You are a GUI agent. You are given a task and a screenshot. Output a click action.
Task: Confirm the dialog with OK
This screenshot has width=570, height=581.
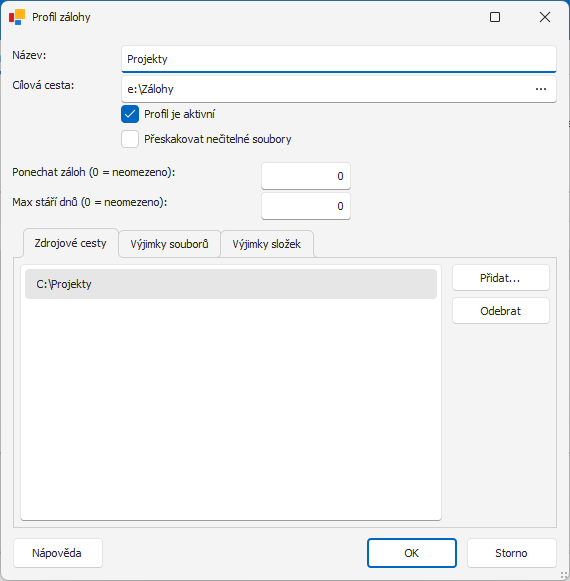click(x=412, y=553)
